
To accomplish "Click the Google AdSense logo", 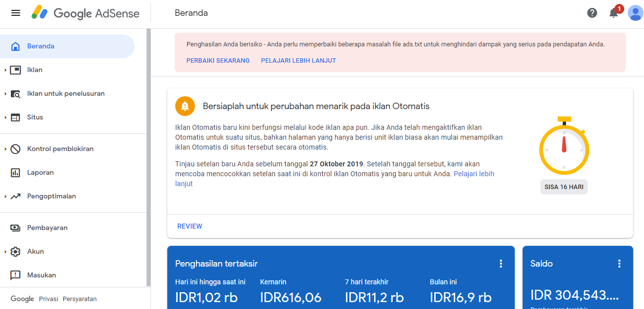I will (x=85, y=13).
